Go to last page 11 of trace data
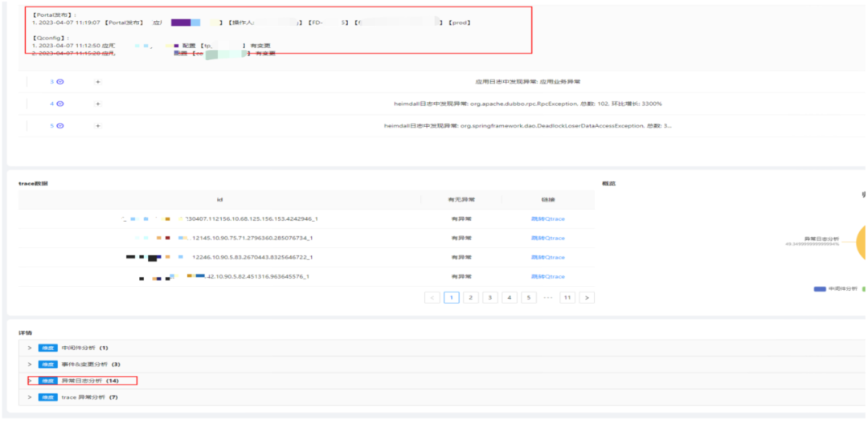 (567, 297)
